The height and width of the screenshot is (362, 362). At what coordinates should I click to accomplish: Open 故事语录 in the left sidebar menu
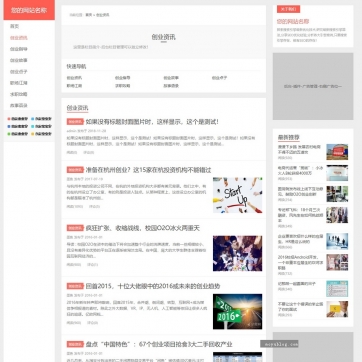pyautogui.click(x=19, y=105)
